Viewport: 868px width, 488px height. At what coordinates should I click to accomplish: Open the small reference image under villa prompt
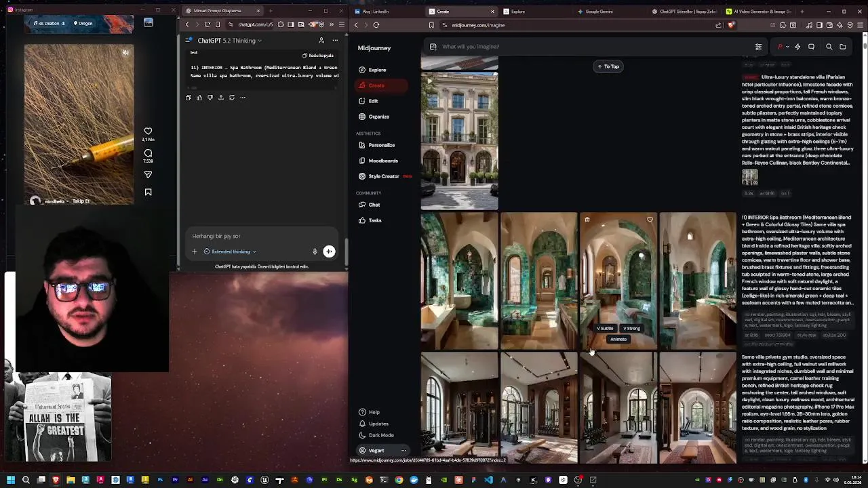[749, 176]
